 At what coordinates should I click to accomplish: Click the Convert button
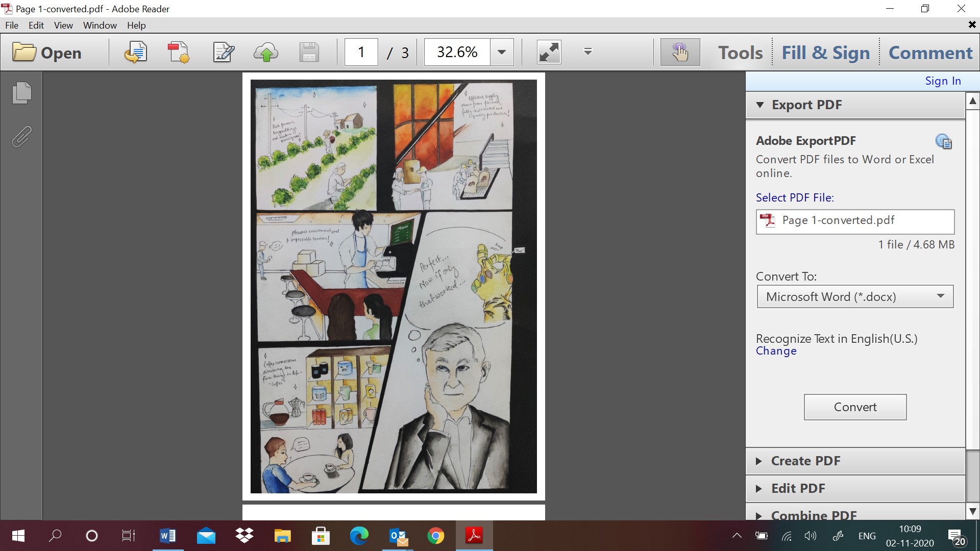coord(855,407)
